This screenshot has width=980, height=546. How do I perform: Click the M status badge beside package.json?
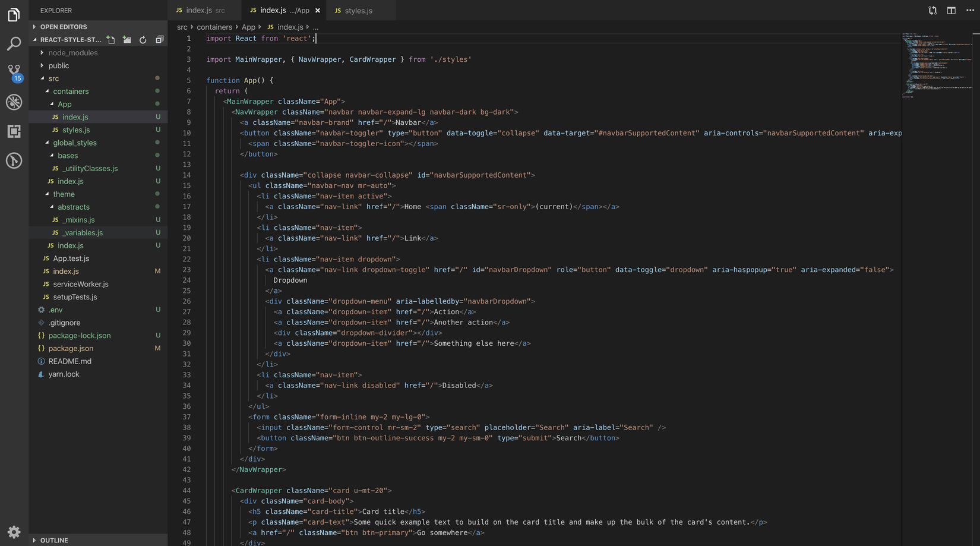pyautogui.click(x=157, y=349)
